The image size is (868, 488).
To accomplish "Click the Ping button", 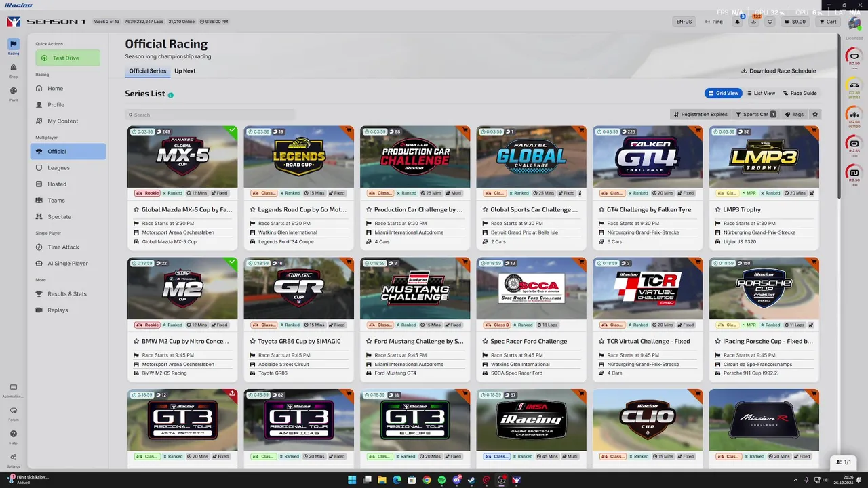I will point(713,22).
